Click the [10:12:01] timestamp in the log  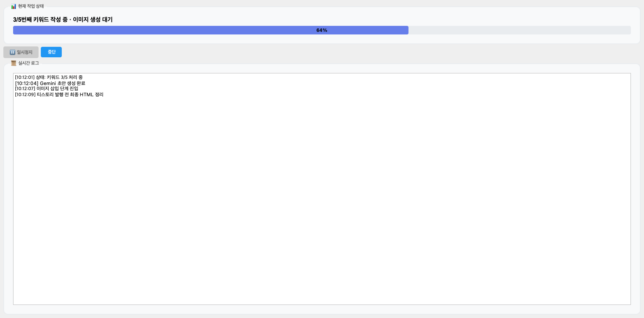coord(25,78)
